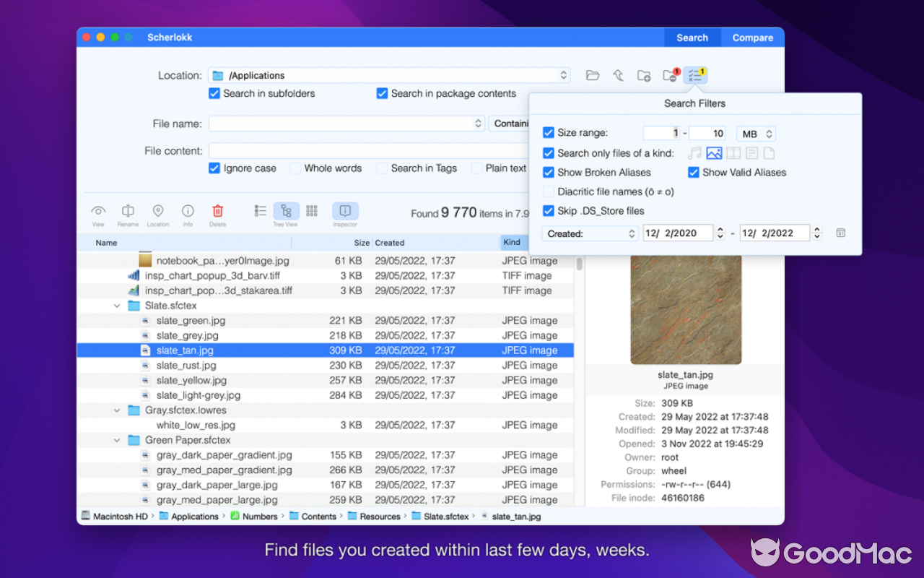This screenshot has width=924, height=578.
Task: Expand the Green Paper.sfctex folder
Action: (x=117, y=440)
